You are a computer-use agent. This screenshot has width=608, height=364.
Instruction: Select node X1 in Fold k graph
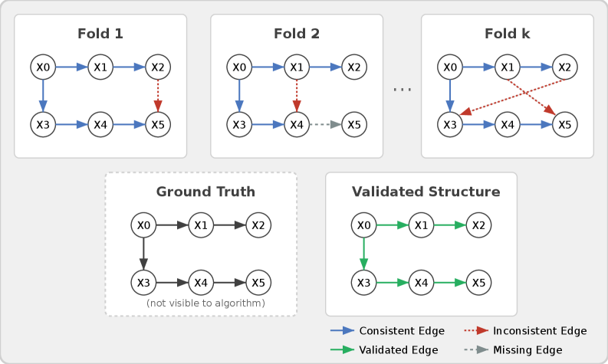pyautogui.click(x=507, y=67)
